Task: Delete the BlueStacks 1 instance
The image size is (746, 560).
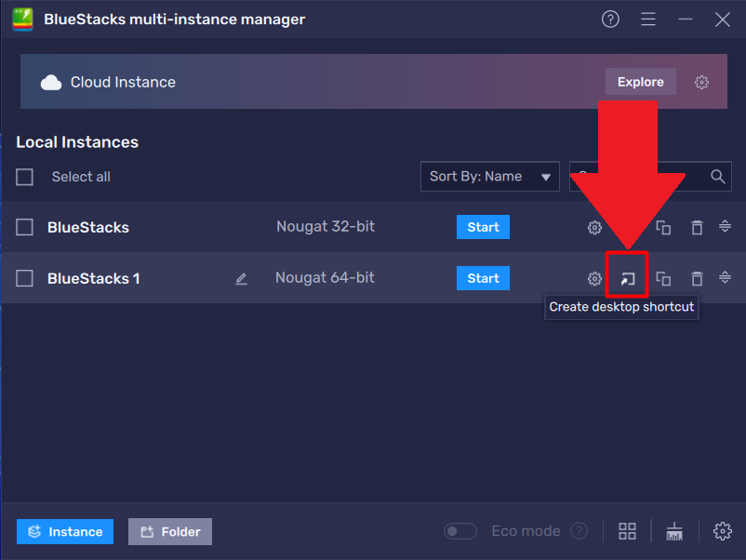Action: pos(697,278)
